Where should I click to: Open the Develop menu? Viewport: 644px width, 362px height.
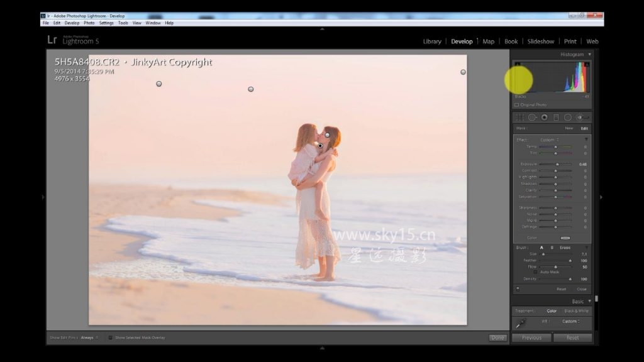(x=72, y=23)
